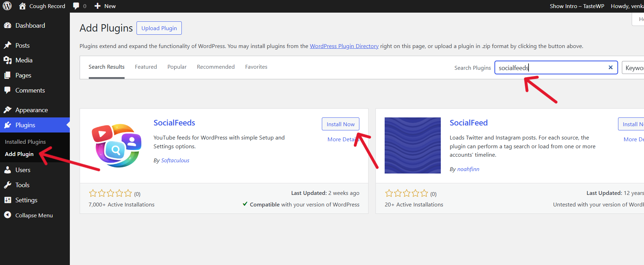Switch to the Featured tab

(146, 67)
